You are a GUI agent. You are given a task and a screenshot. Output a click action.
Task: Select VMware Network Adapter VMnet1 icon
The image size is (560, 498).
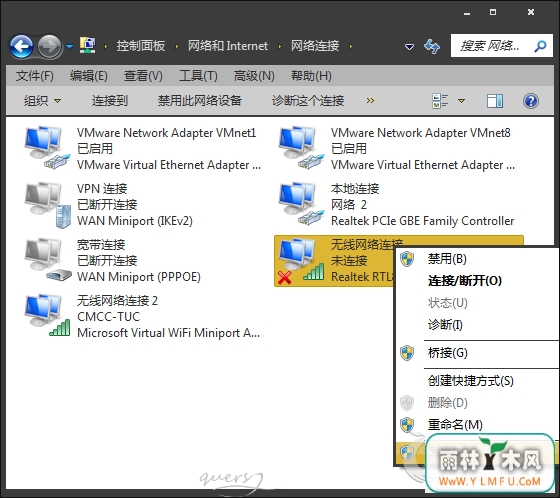coord(47,147)
